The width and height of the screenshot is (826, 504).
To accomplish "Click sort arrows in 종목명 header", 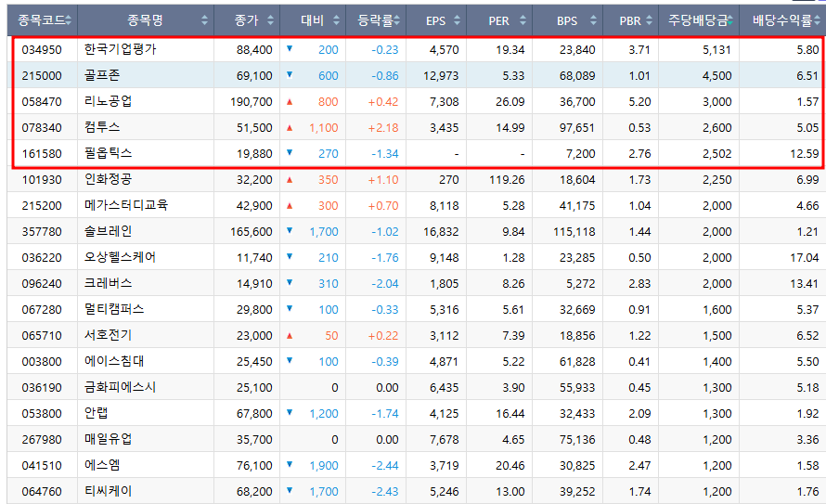I will (x=204, y=20).
